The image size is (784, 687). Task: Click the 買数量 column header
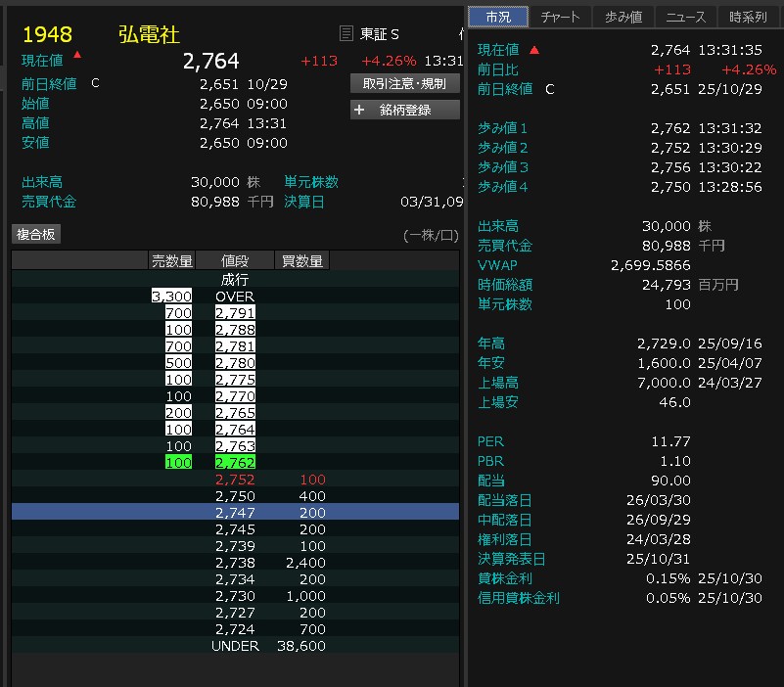(301, 260)
